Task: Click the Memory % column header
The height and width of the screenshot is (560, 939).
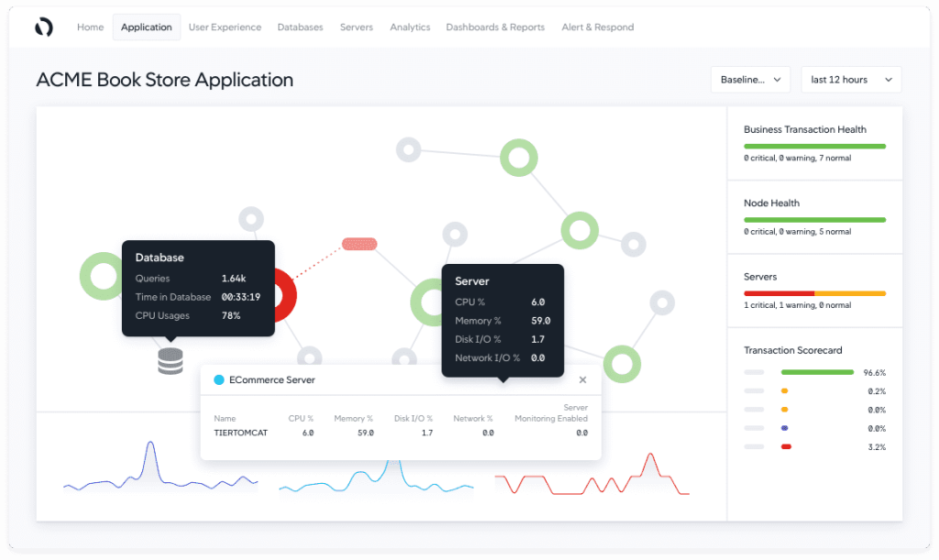Action: pos(353,418)
